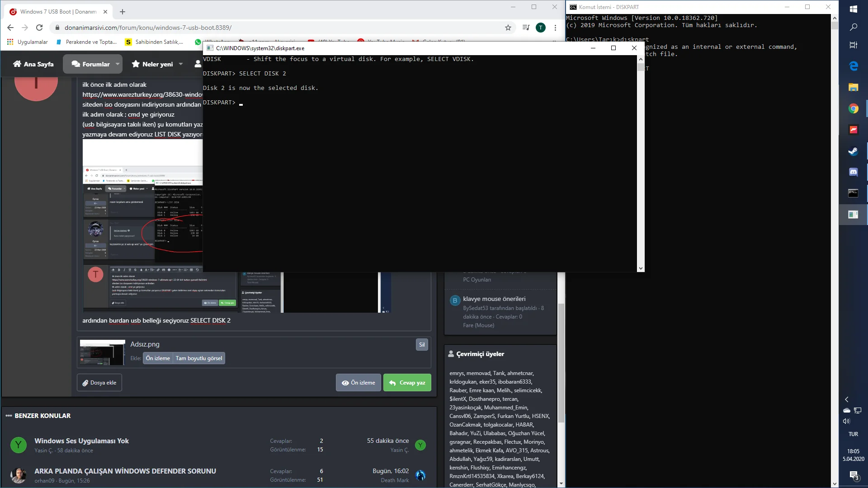Open a new Chrome tab

(x=123, y=12)
